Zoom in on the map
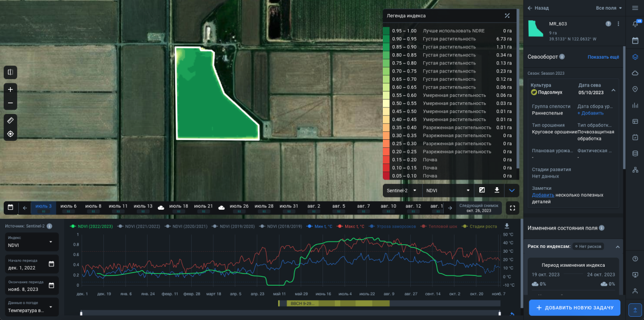 pos(11,89)
